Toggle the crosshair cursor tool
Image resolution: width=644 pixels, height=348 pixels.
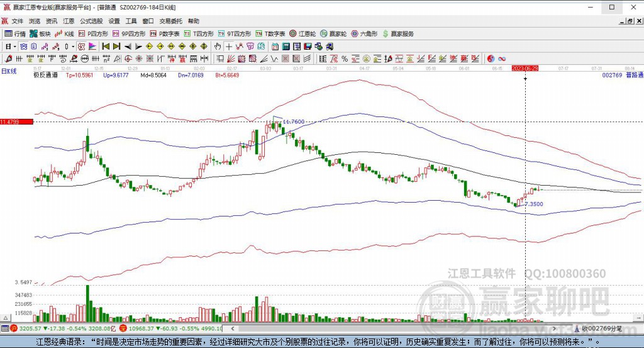tap(229, 47)
